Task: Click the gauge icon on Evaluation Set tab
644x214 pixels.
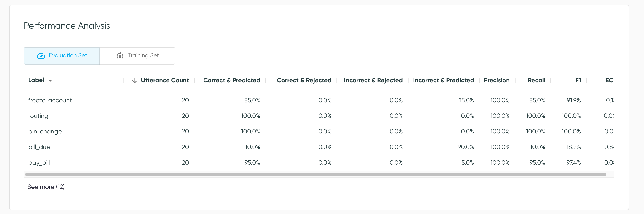Action: tap(41, 56)
